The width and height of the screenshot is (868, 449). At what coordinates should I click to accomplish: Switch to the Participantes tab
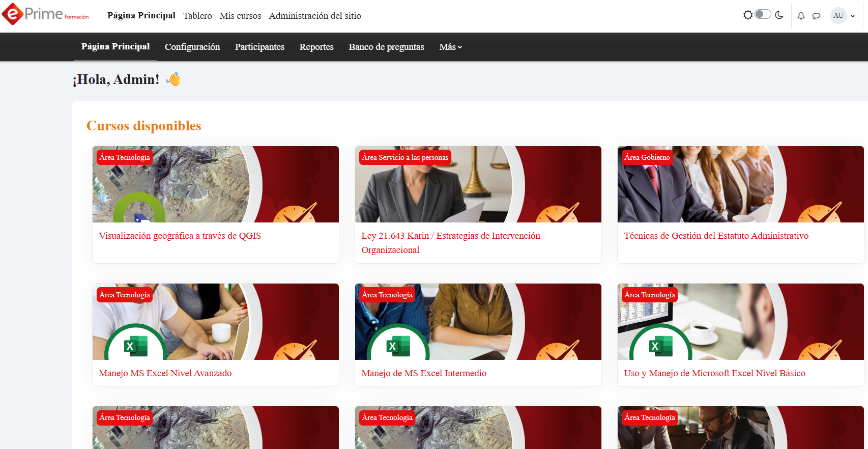point(259,47)
